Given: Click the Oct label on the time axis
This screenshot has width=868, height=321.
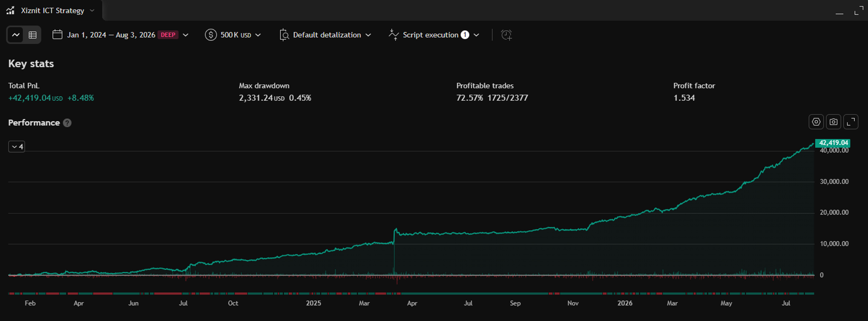Looking at the screenshot, I should pos(233,303).
